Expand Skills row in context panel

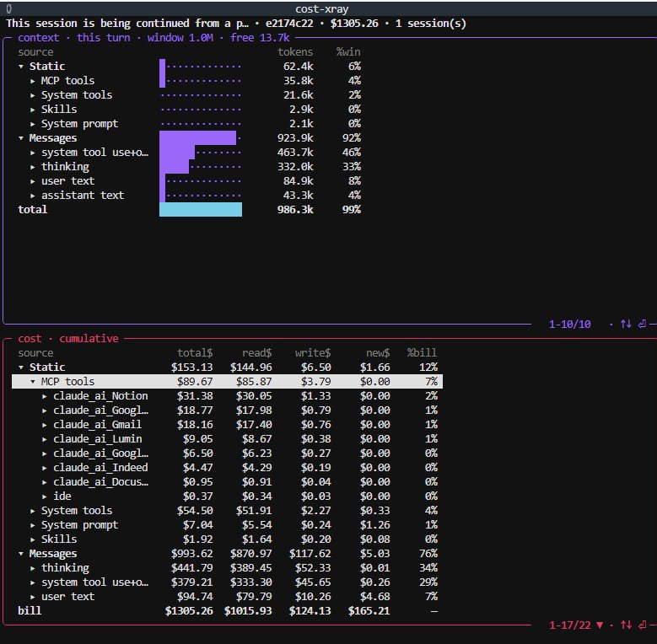click(x=33, y=110)
